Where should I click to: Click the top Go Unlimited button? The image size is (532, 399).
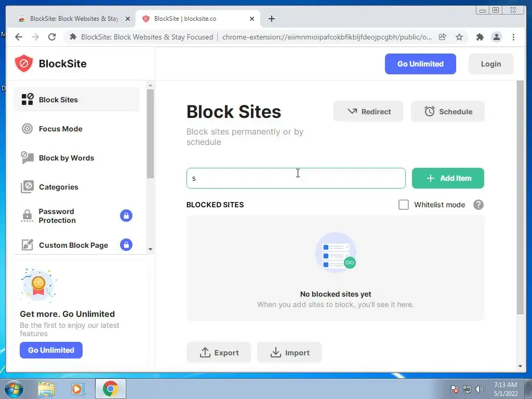(x=420, y=64)
